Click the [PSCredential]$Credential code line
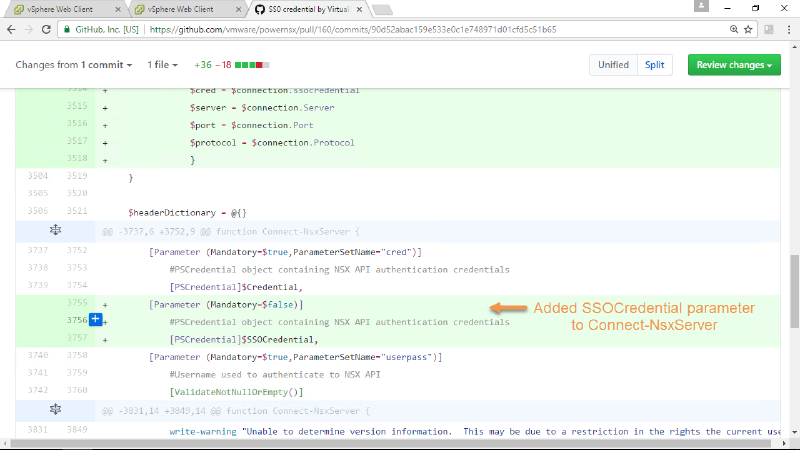This screenshot has width=800, height=450. pyautogui.click(x=236, y=287)
